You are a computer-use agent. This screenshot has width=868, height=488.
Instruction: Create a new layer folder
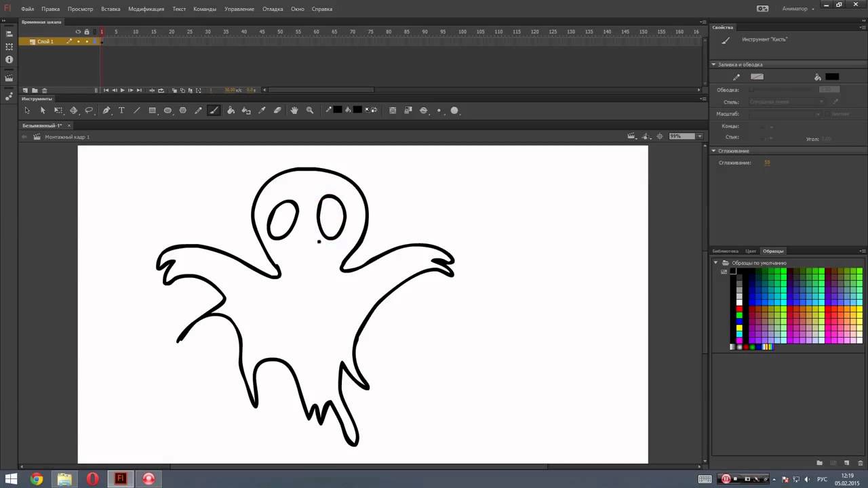[x=35, y=90]
